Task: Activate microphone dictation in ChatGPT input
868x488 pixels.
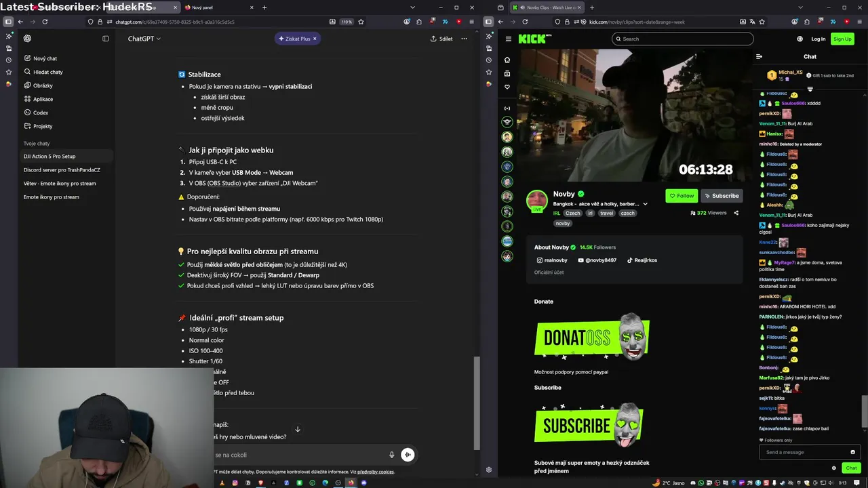Action: click(391, 455)
